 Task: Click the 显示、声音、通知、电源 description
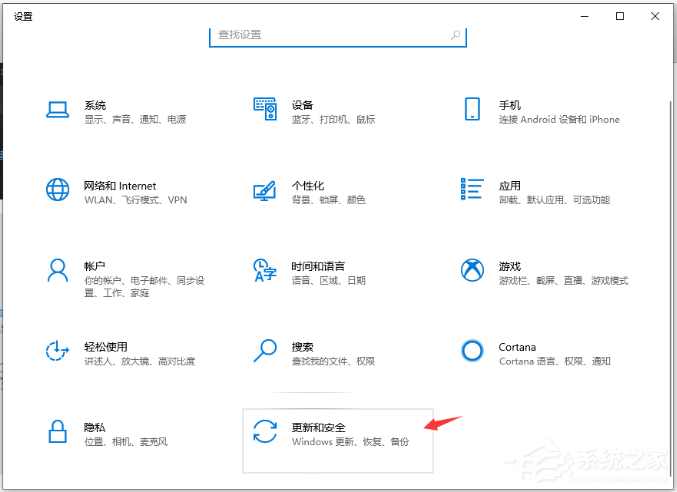[x=135, y=120]
